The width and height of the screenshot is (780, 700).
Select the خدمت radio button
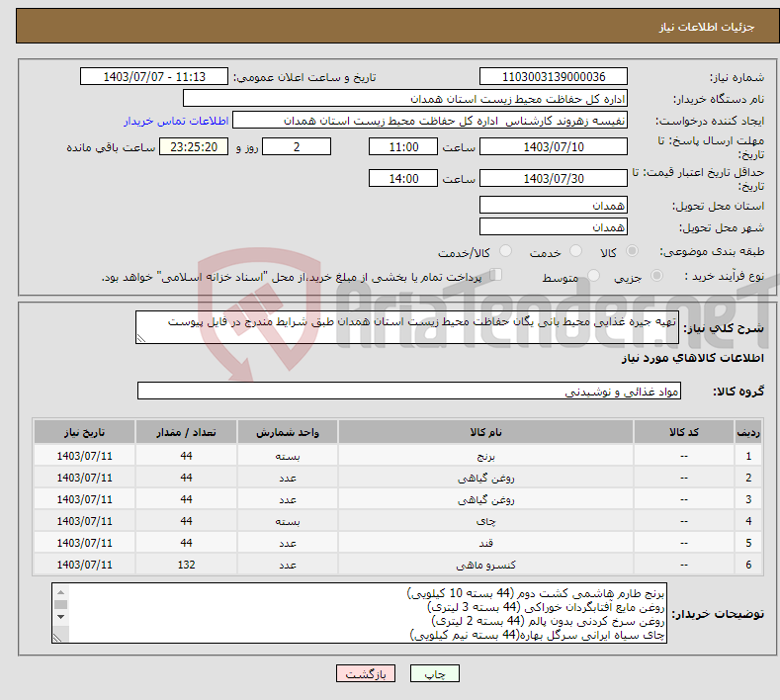click(x=575, y=251)
